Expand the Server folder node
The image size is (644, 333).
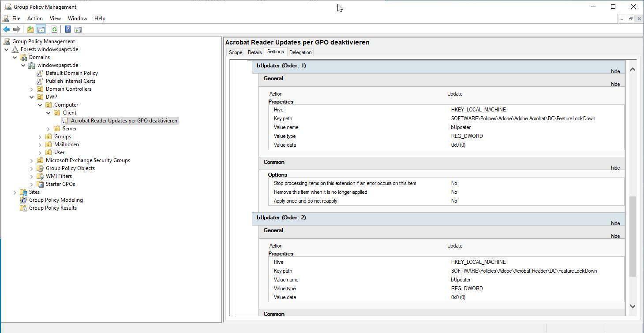click(x=49, y=129)
